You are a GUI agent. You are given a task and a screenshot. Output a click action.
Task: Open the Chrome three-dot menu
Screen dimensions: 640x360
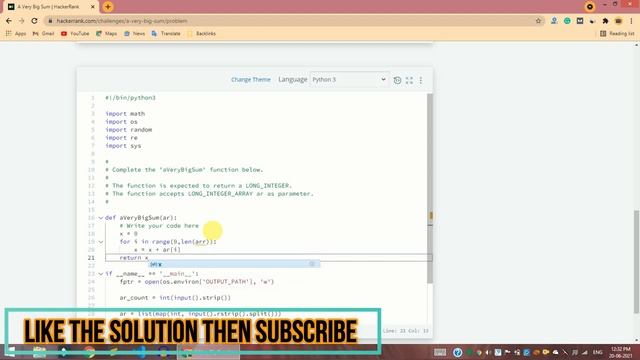point(631,21)
